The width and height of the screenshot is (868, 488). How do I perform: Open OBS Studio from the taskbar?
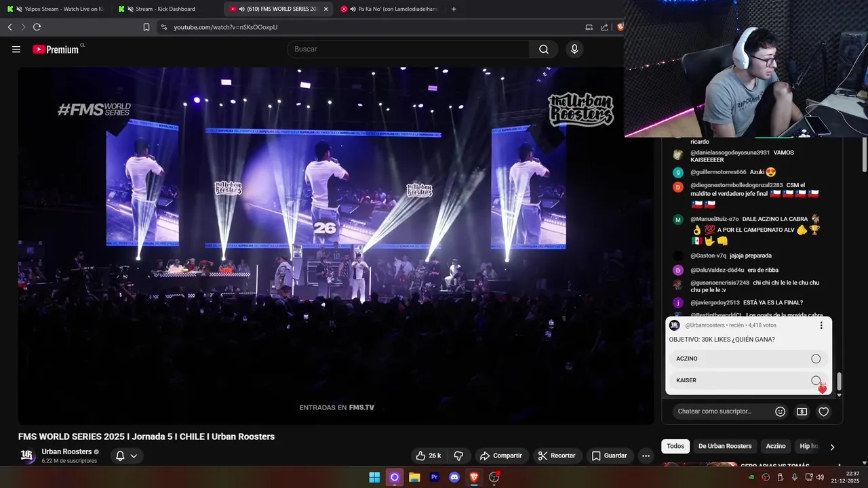[x=494, y=477]
